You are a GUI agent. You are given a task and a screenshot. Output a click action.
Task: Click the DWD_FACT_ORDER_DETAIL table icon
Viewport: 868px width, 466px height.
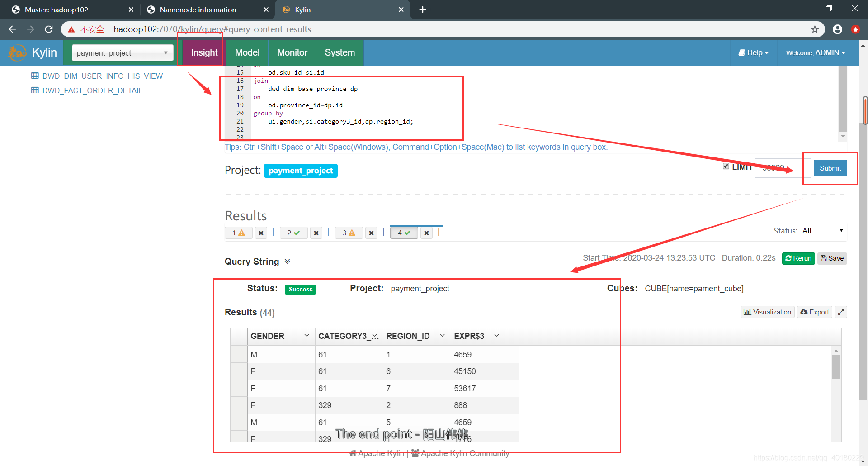click(35, 90)
